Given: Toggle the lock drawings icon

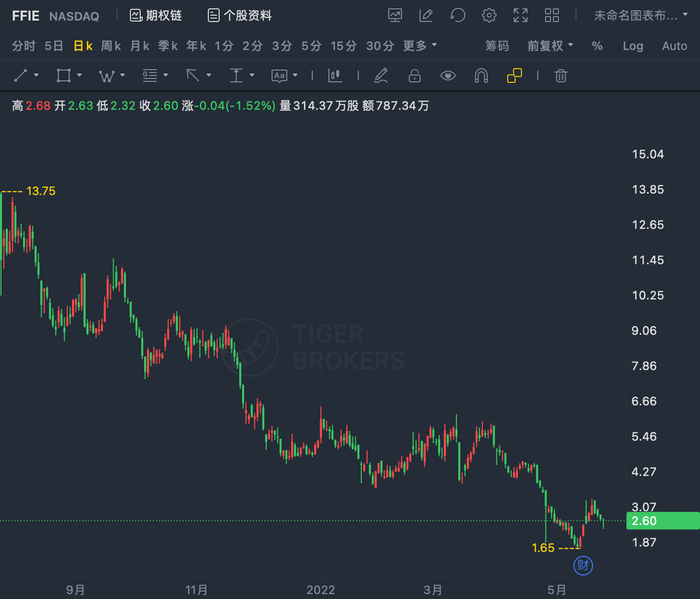Looking at the screenshot, I should point(415,75).
